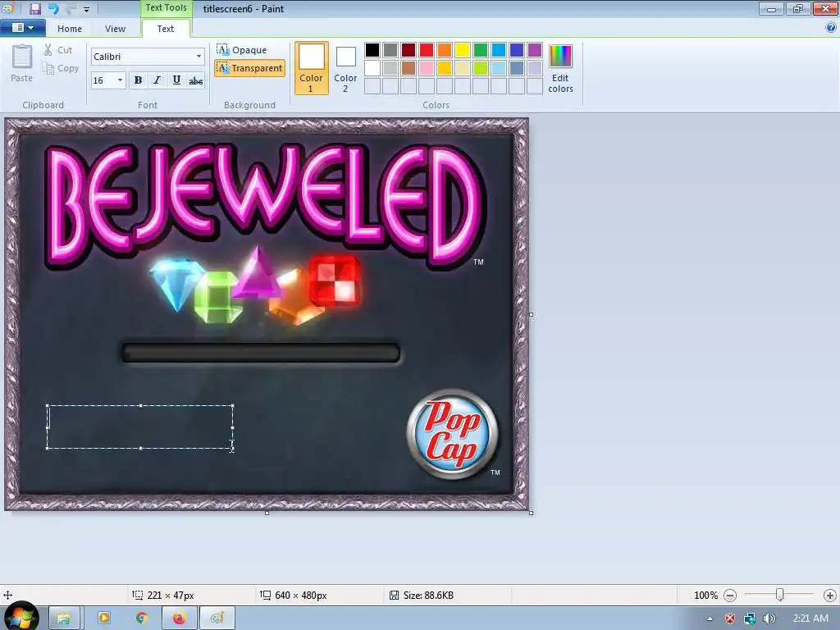Show hidden system tray icons arrow
Screen dimensions: 840x630
tap(710, 619)
